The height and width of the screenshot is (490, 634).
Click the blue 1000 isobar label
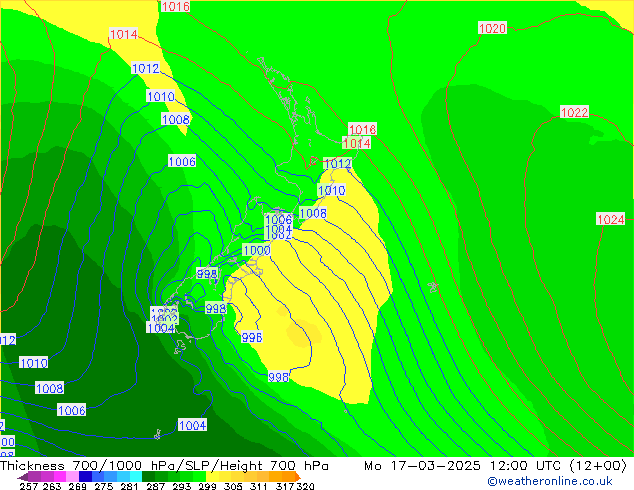coord(256,250)
